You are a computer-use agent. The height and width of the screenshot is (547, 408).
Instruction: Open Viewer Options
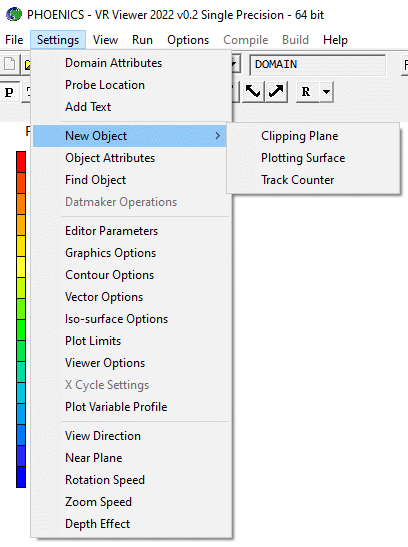pyautogui.click(x=131, y=362)
